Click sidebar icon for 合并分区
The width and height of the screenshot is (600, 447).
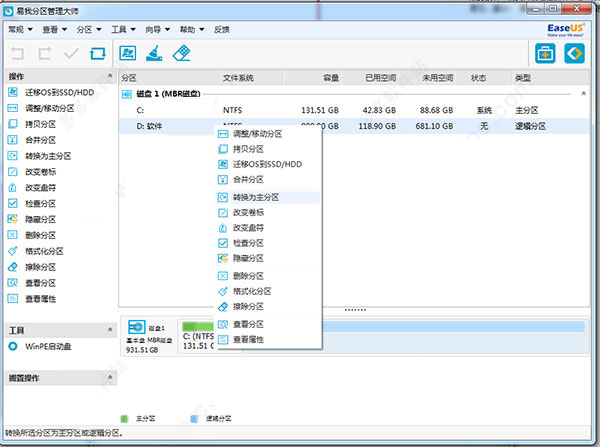(x=13, y=140)
